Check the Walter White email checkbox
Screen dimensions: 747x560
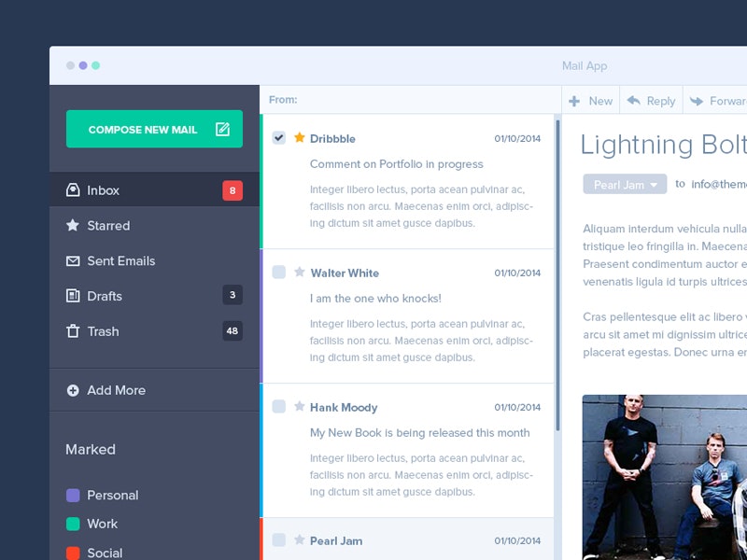278,273
